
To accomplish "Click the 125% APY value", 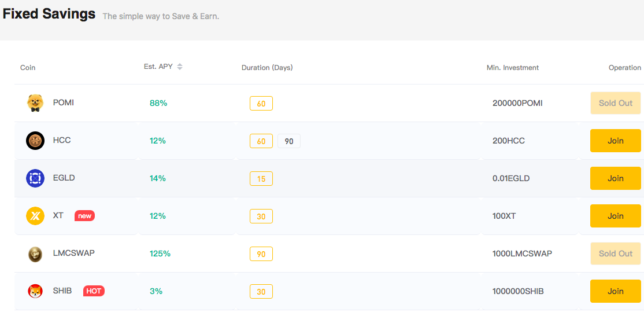I will pyautogui.click(x=160, y=254).
